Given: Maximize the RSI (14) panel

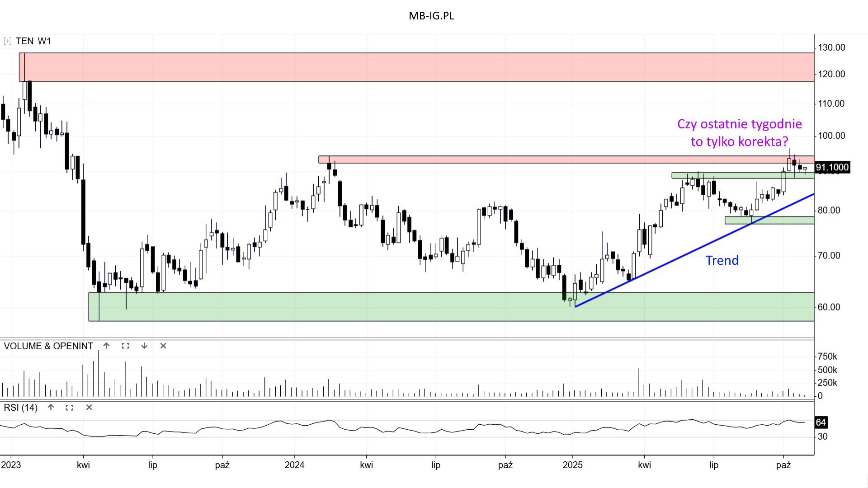Looking at the screenshot, I should (70, 407).
